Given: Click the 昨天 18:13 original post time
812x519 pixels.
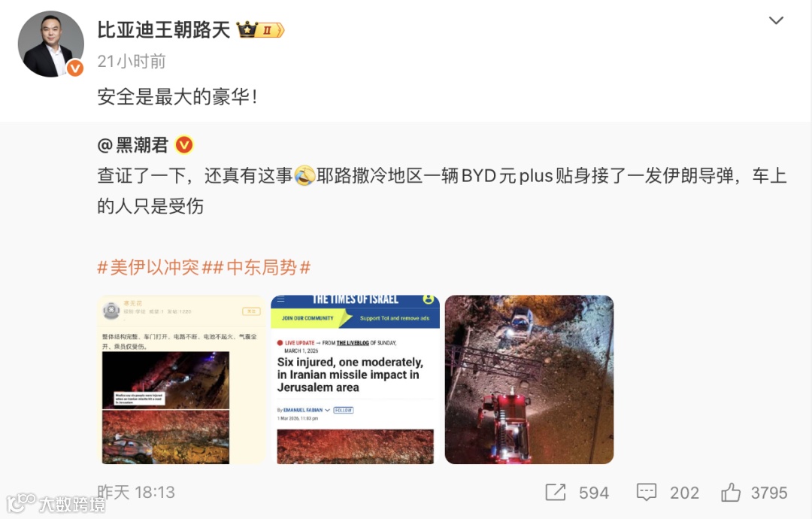Looking at the screenshot, I should tap(136, 492).
